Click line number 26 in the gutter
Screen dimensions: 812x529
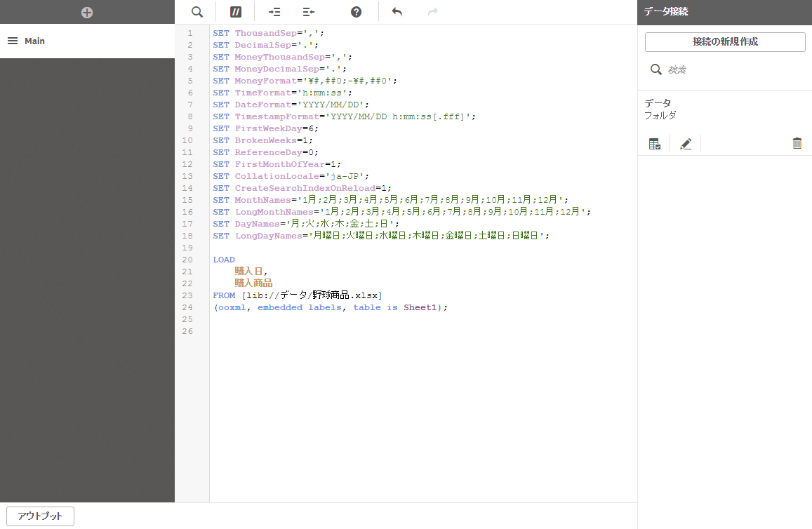(187, 331)
